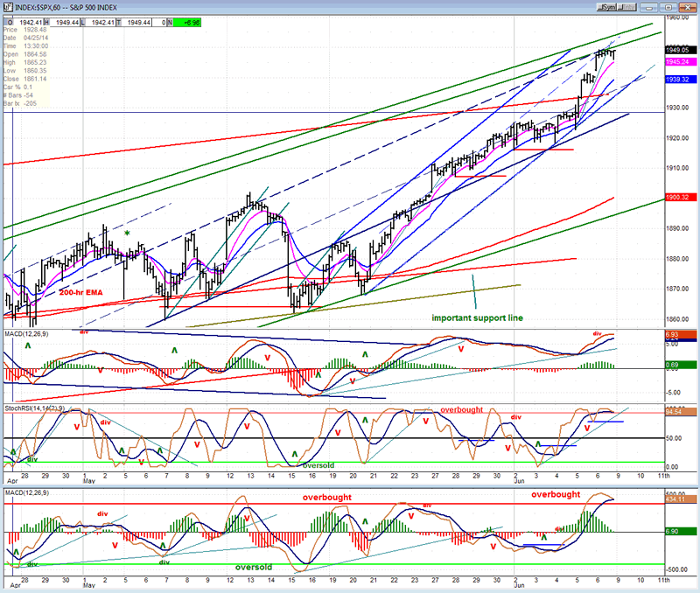
Task: Click the upper MACD(12,26,9) pane label
Action: point(26,334)
